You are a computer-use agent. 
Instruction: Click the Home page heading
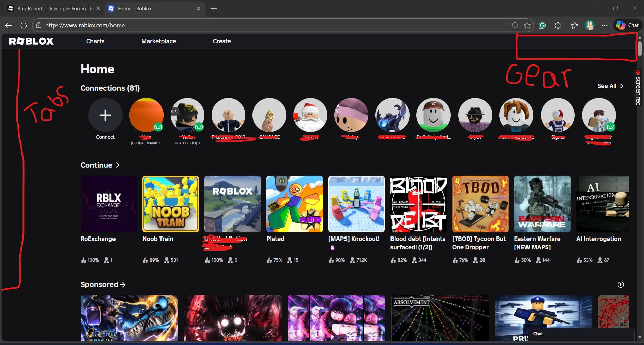tap(97, 69)
